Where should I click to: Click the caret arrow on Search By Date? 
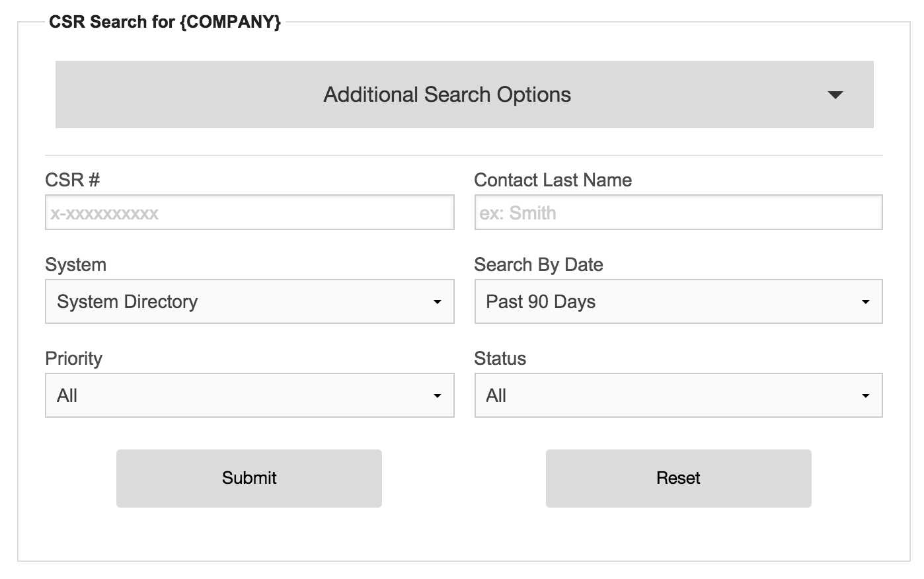pyautogui.click(x=865, y=302)
